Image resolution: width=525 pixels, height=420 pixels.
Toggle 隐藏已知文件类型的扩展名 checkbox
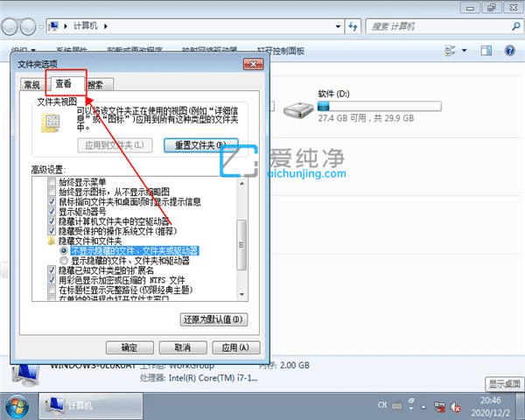52,270
